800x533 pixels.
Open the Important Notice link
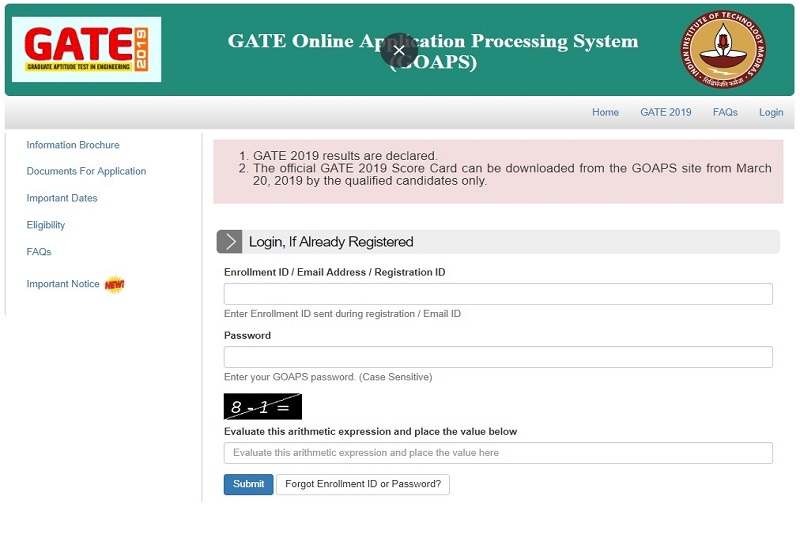[x=63, y=284]
